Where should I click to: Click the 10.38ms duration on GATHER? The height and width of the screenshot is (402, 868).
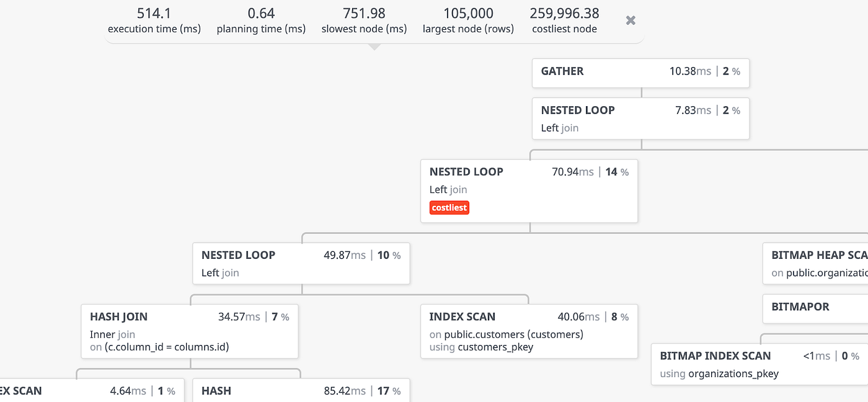click(x=690, y=71)
